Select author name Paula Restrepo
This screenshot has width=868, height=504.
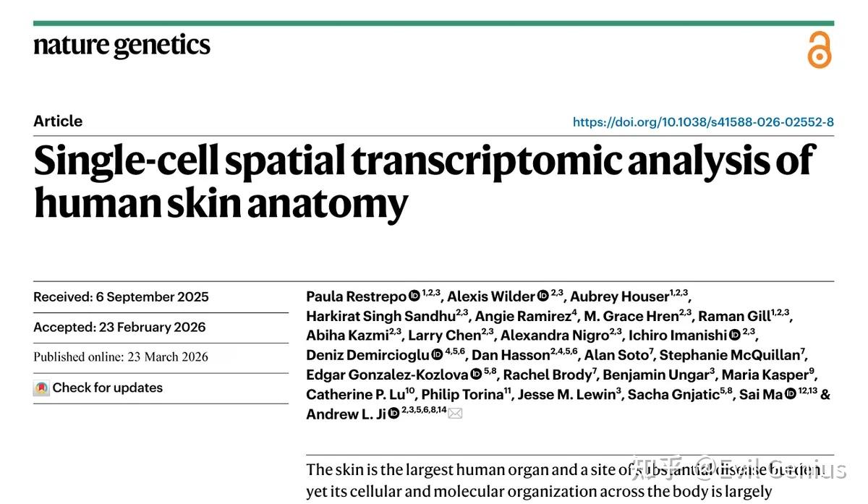click(357, 296)
